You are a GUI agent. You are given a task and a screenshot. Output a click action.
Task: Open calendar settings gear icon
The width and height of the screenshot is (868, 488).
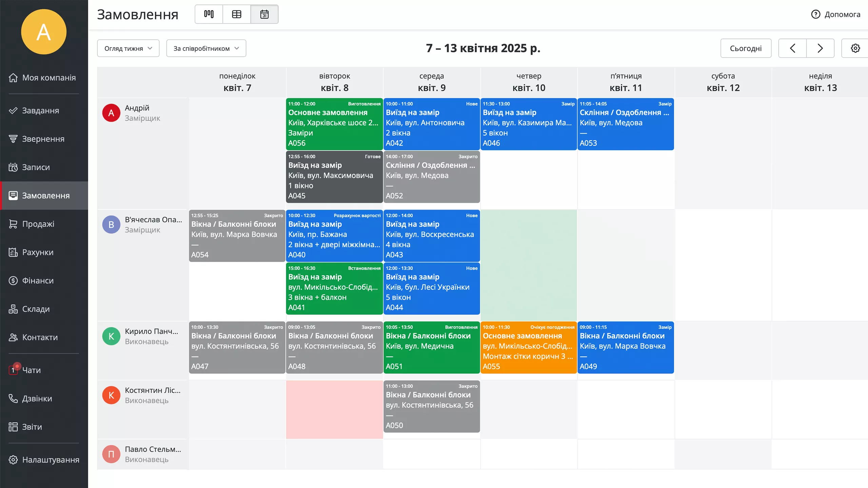855,48
